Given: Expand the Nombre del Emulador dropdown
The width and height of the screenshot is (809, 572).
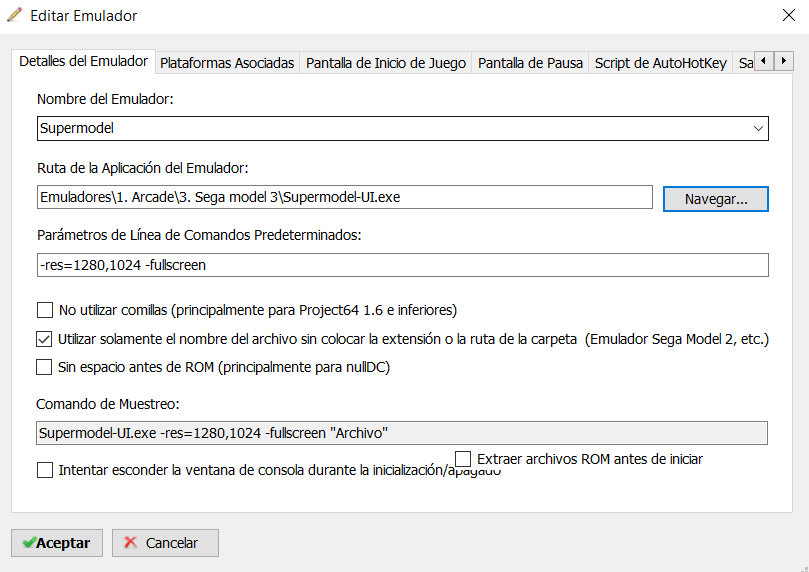Looking at the screenshot, I should 757,128.
